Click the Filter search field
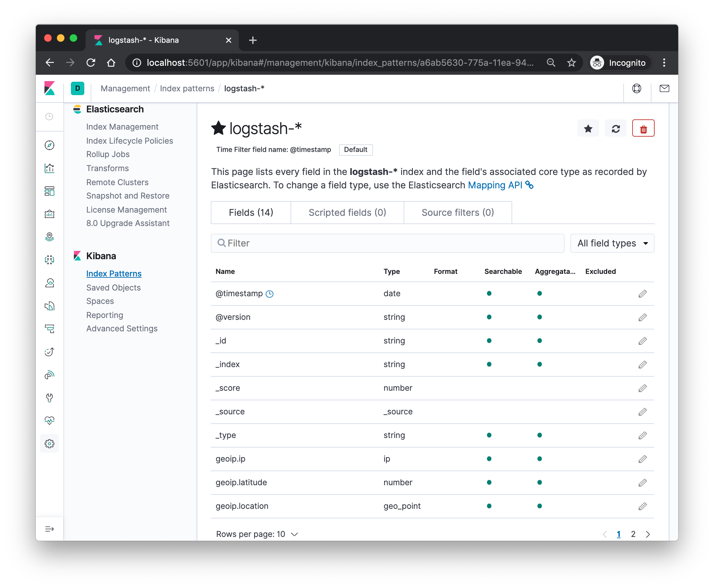 tap(387, 243)
